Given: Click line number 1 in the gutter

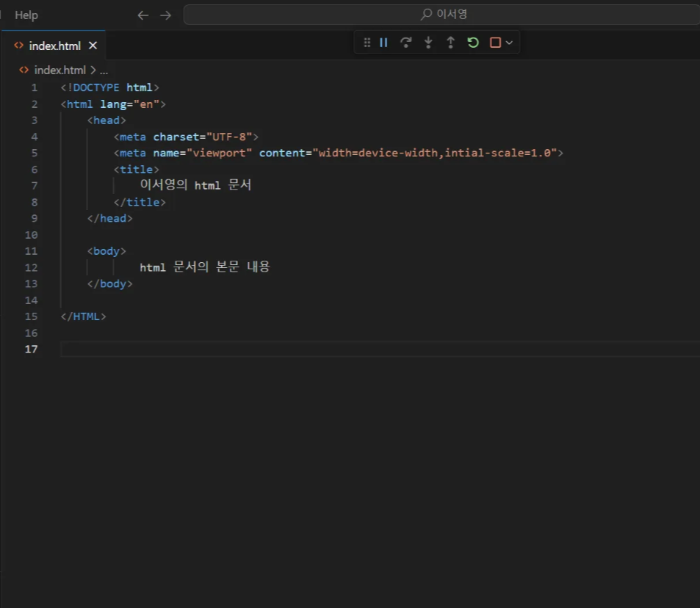Looking at the screenshot, I should point(35,87).
